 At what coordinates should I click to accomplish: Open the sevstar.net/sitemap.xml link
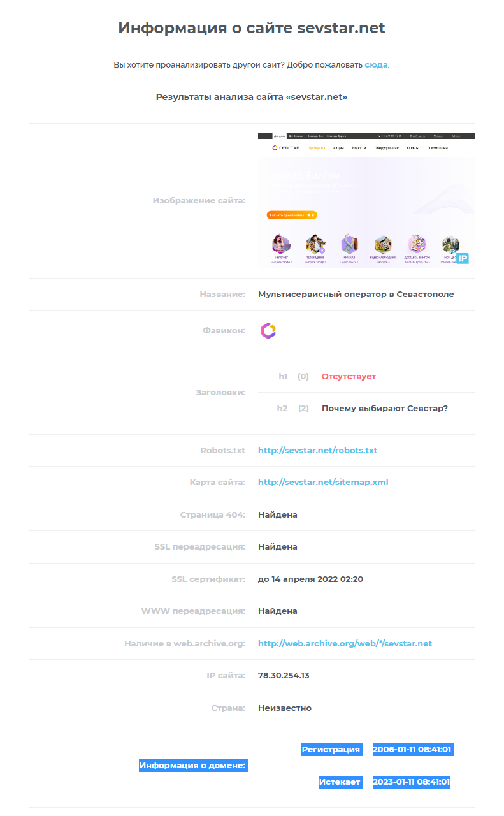point(323,482)
